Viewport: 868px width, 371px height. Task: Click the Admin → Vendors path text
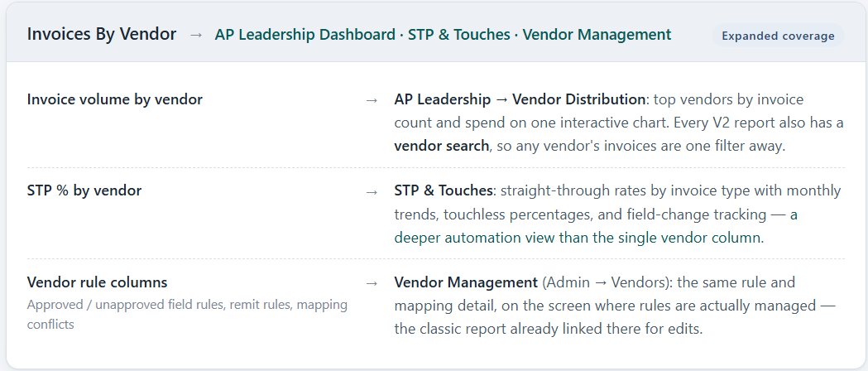pos(605,282)
